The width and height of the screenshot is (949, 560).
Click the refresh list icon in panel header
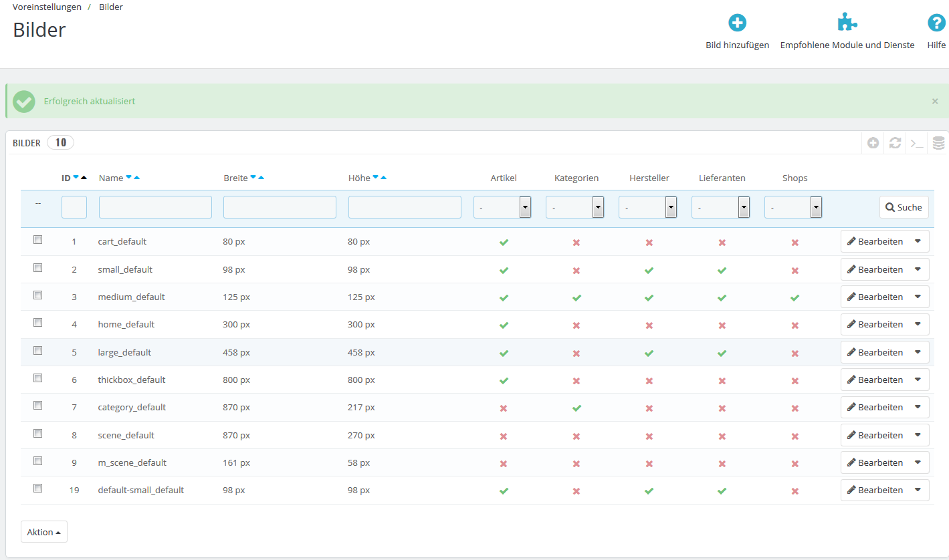(x=895, y=143)
